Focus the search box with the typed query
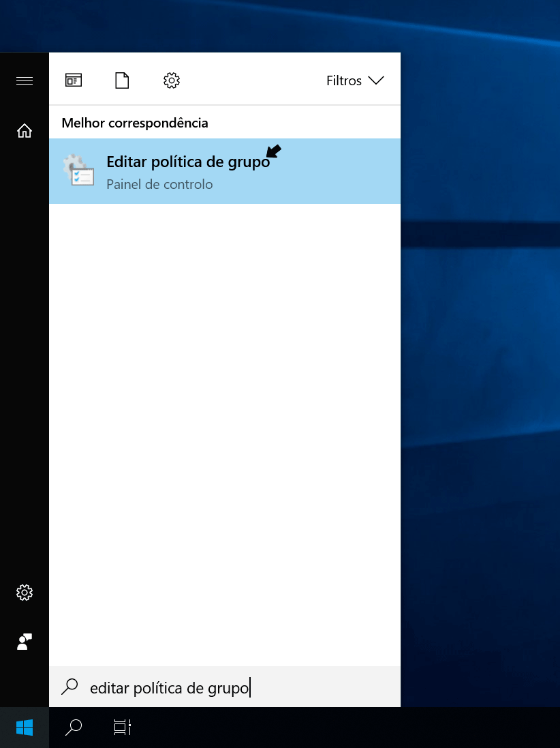This screenshot has width=560, height=748. (x=224, y=687)
